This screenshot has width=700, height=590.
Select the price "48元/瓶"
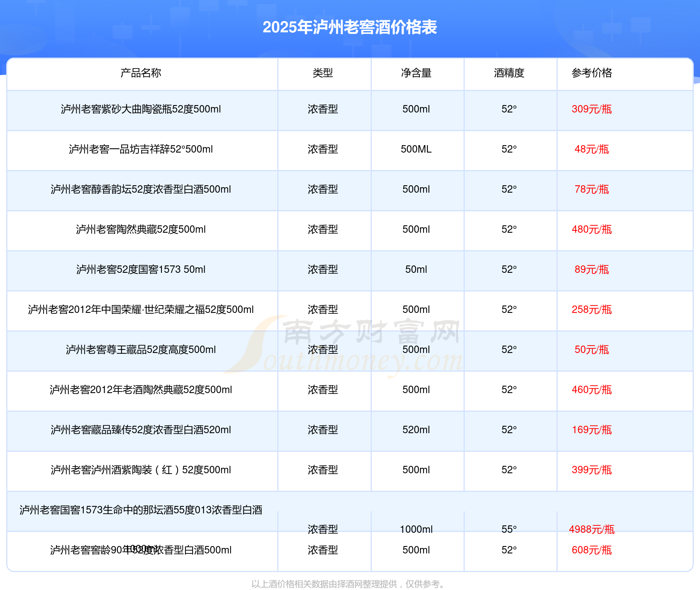pos(592,149)
